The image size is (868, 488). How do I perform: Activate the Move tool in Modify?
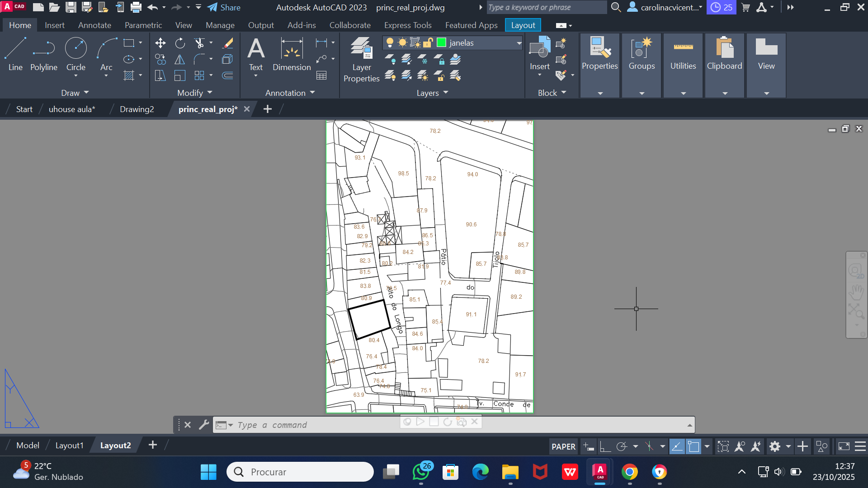coord(160,43)
